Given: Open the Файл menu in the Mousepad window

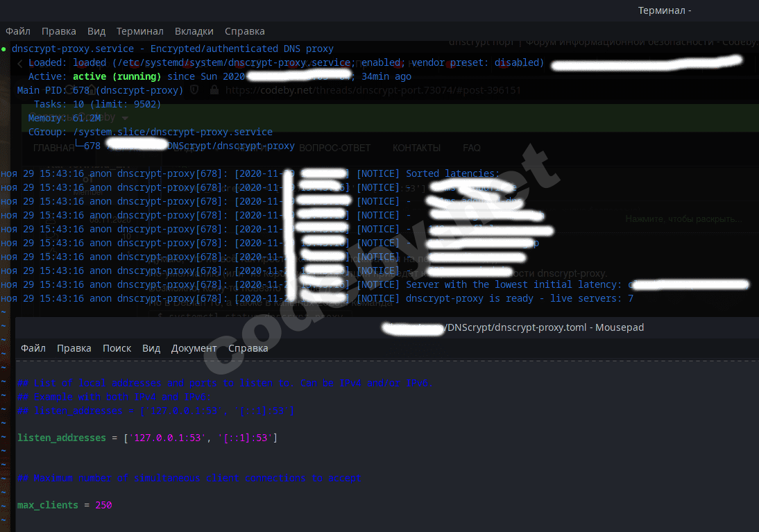Looking at the screenshot, I should pyautogui.click(x=33, y=348).
